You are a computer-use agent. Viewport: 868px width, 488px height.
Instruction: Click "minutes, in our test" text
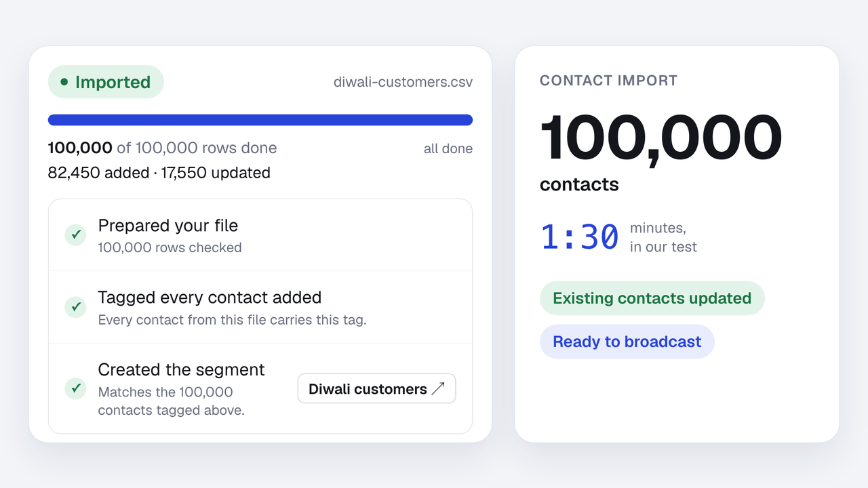click(x=663, y=237)
